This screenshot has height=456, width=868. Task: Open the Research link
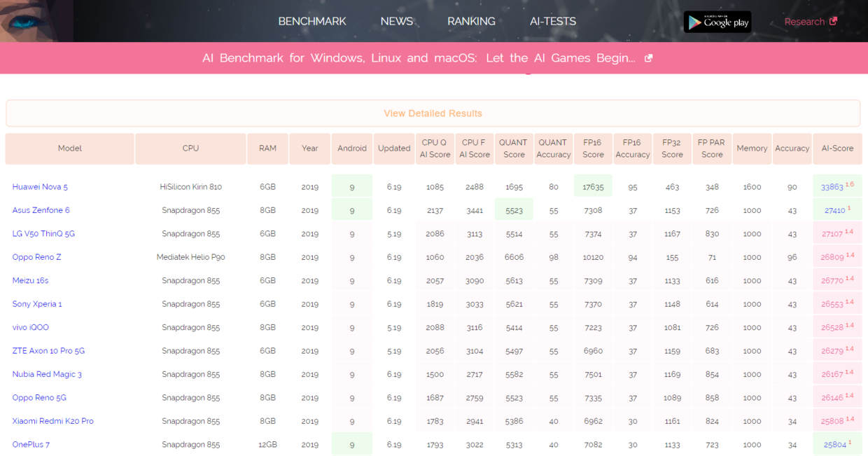click(804, 22)
